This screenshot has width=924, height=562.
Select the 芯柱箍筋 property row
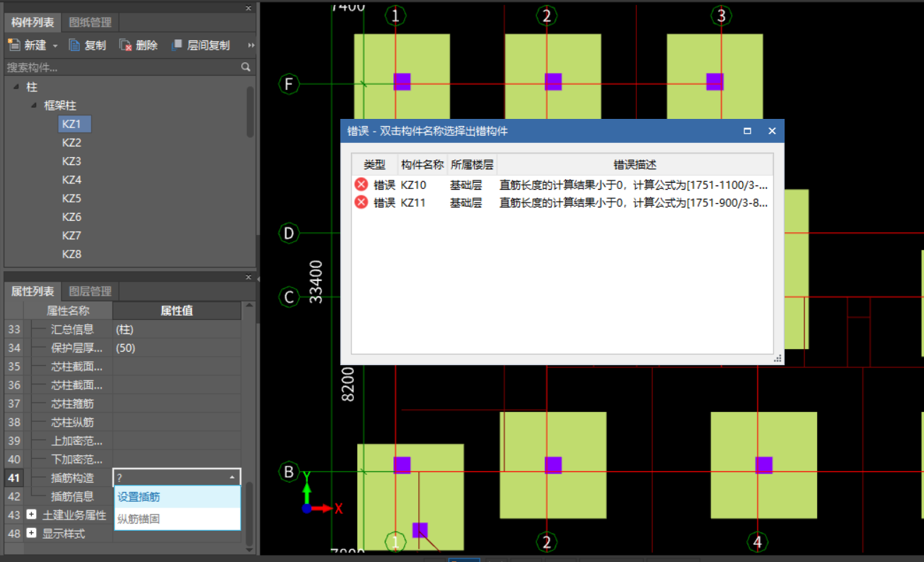(122, 403)
